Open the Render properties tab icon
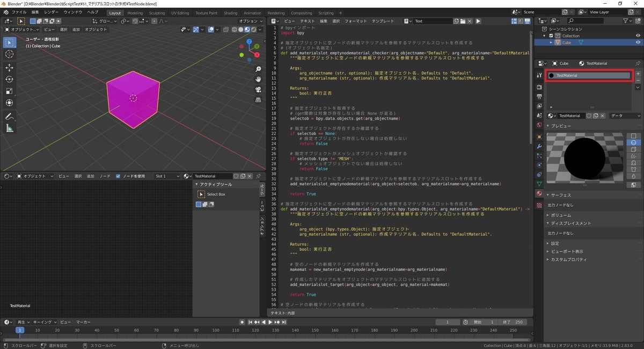 539,86
